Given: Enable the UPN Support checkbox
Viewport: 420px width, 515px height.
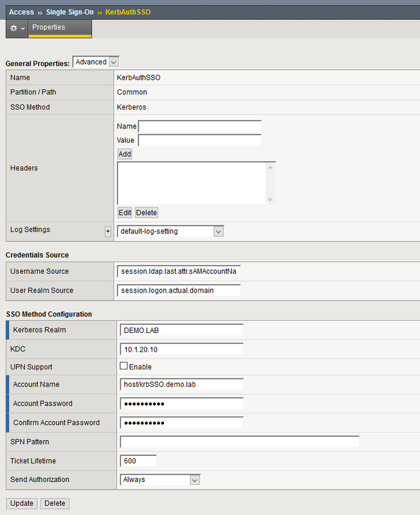Looking at the screenshot, I should pyautogui.click(x=124, y=367).
